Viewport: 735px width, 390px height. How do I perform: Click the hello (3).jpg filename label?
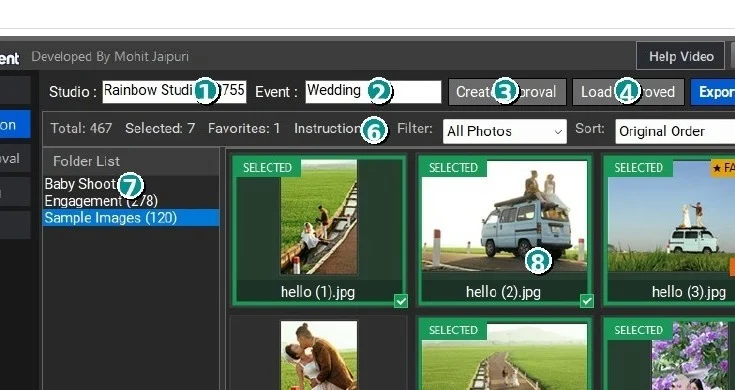click(689, 292)
